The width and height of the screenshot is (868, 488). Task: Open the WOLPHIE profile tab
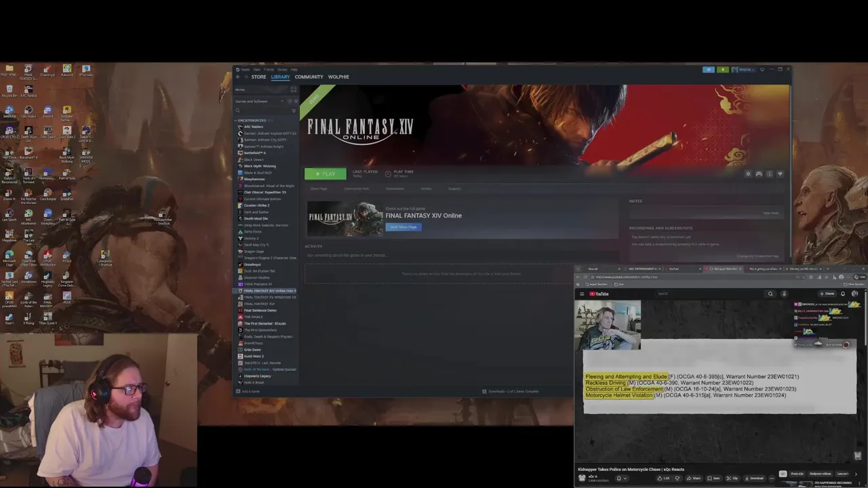(x=338, y=77)
